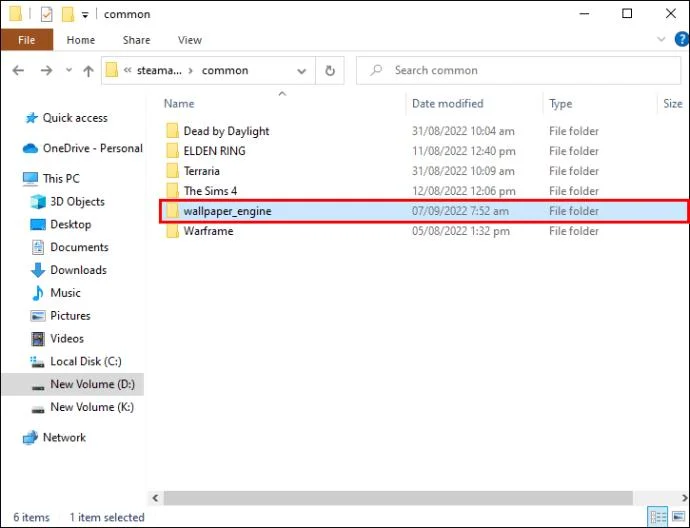Click the Properties icon in quick access toolbar

(x=46, y=15)
